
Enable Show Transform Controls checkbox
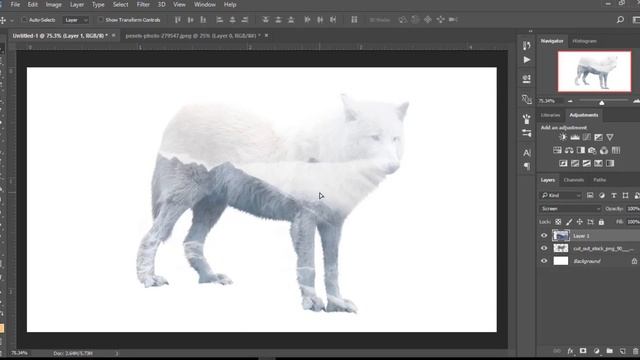100,20
